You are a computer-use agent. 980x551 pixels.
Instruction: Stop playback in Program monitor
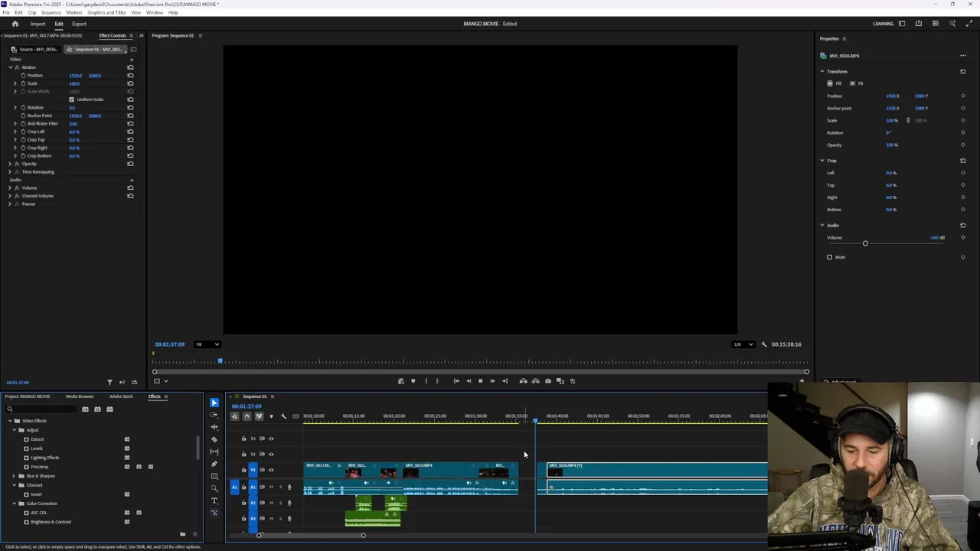click(481, 381)
